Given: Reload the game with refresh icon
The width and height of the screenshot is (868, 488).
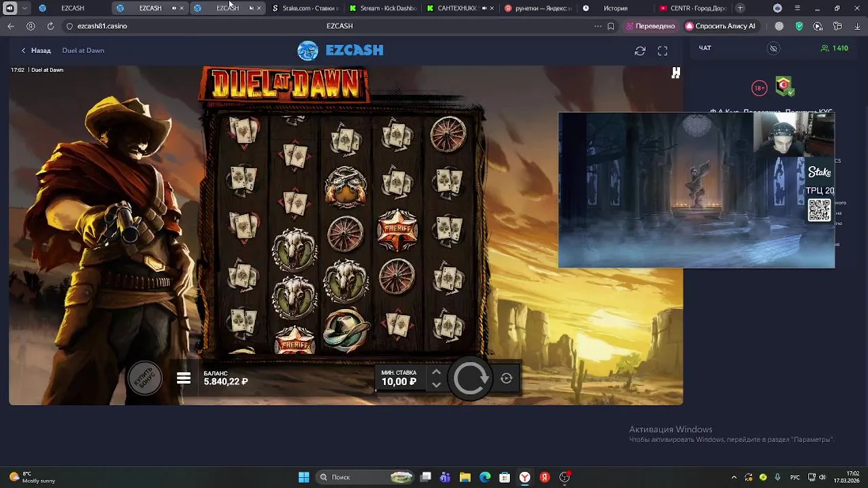Looking at the screenshot, I should (639, 51).
